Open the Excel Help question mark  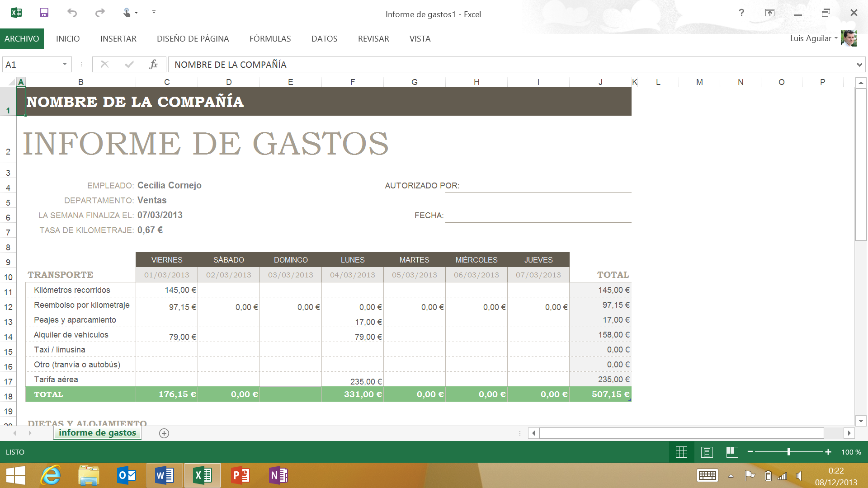point(741,13)
